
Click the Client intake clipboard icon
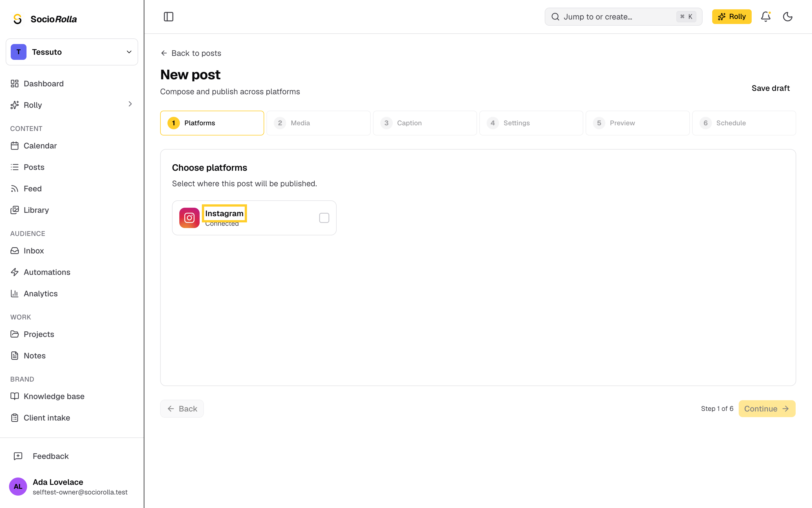(15, 418)
